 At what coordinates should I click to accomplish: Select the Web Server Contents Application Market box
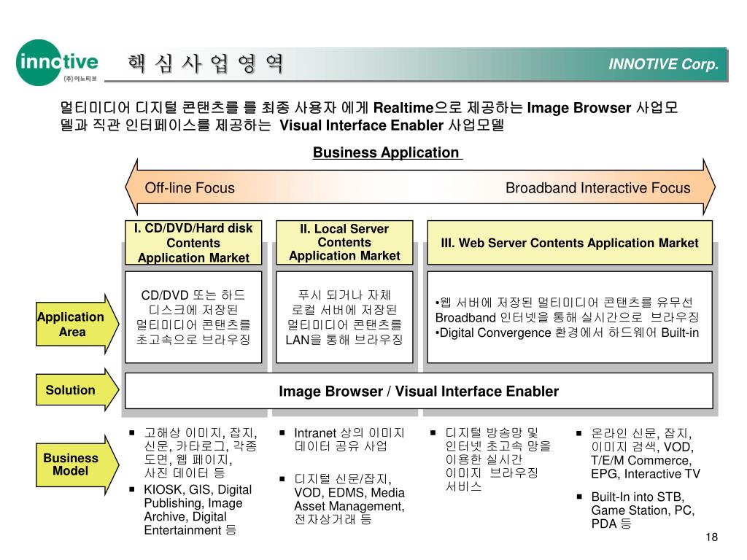[570, 243]
